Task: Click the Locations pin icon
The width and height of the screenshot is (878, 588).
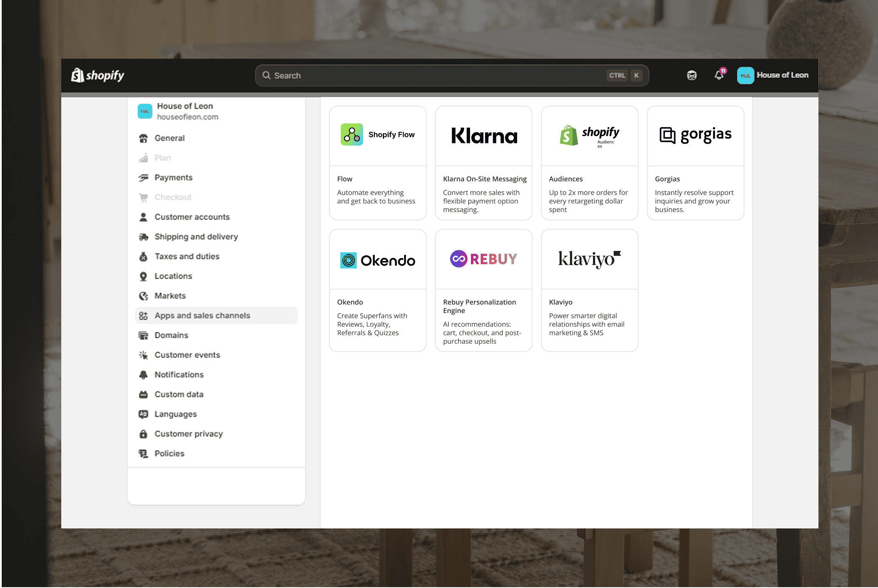Action: pyautogui.click(x=143, y=276)
